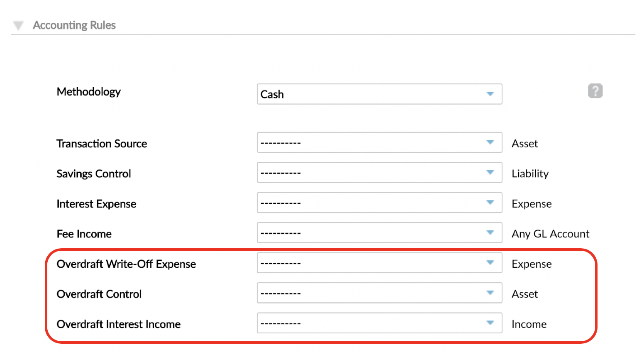The image size is (644, 362).
Task: Click the Transaction Source label text
Action: [102, 144]
